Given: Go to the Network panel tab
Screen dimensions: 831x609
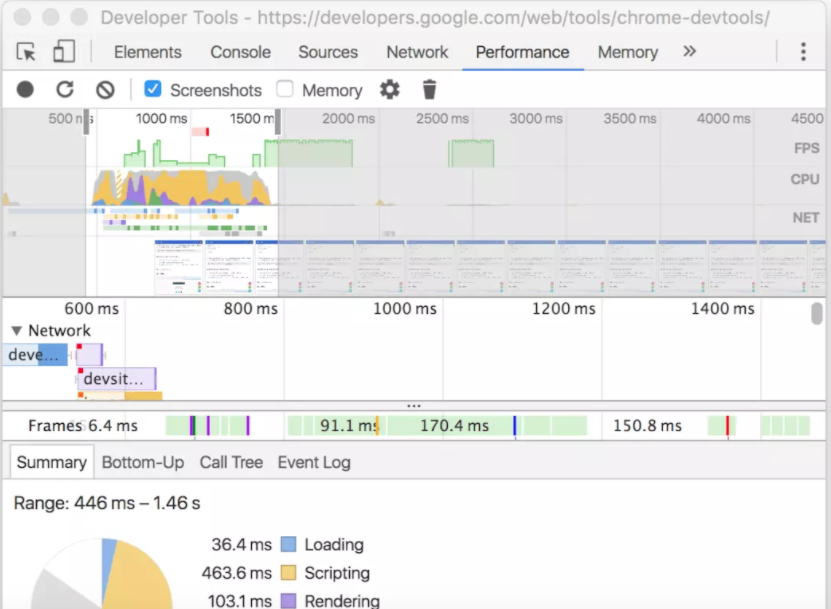Looking at the screenshot, I should coord(417,52).
